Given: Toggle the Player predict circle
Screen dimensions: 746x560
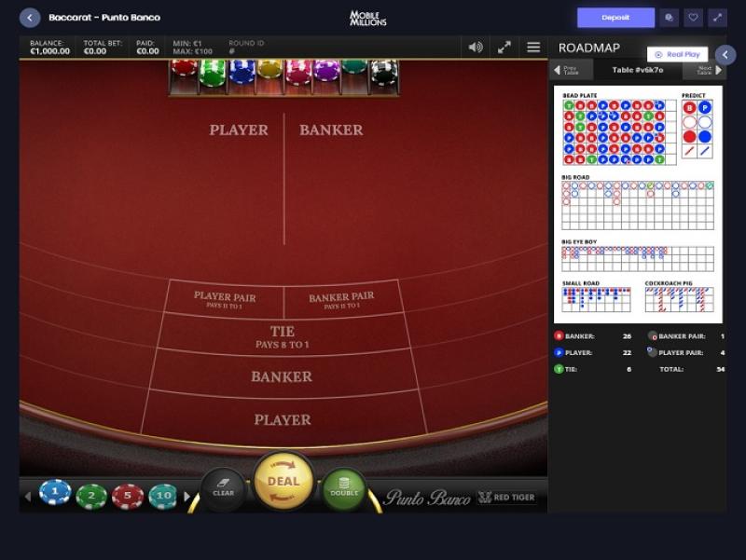Looking at the screenshot, I should [x=705, y=108].
